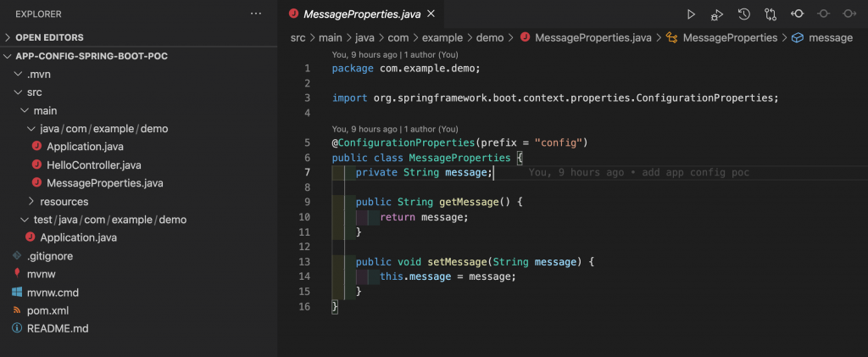Collapse the src folder

click(x=34, y=92)
